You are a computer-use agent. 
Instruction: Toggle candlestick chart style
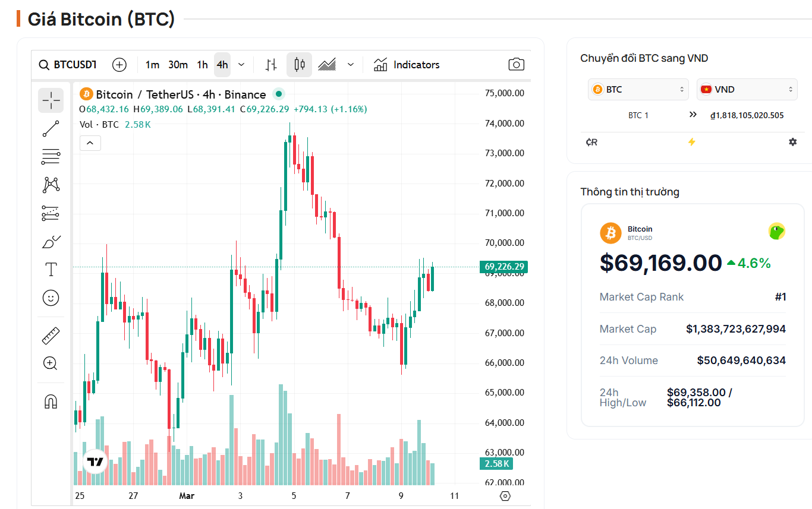coord(299,64)
